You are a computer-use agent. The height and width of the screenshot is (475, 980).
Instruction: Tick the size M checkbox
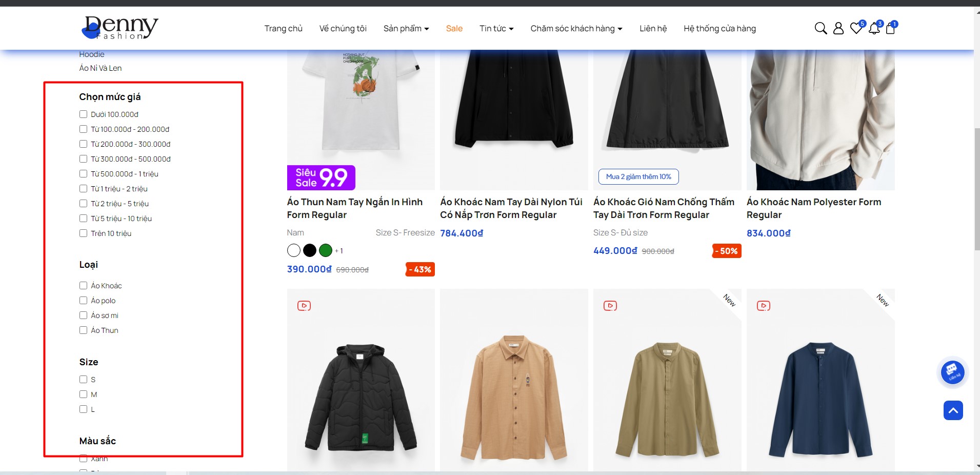coord(84,394)
